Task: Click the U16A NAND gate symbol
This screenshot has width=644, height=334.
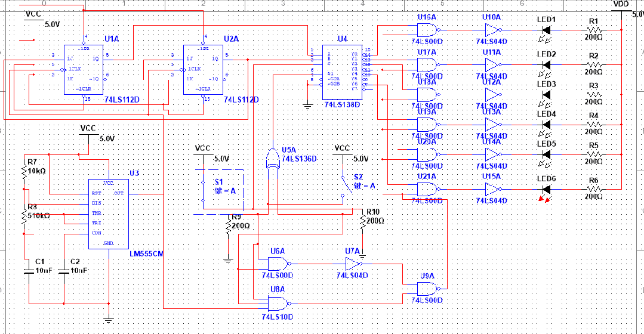Action: pyautogui.click(x=427, y=30)
